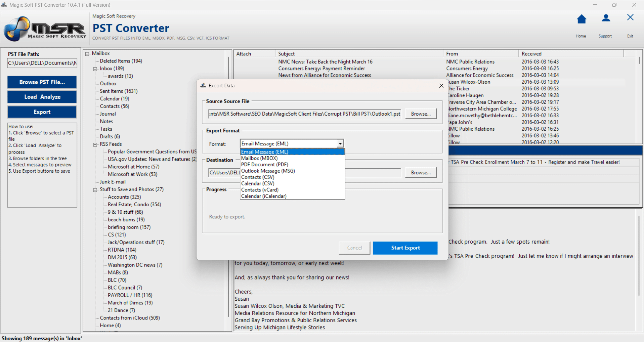Viewport: 644px width, 342px height.
Task: Collapse the Mailbox tree root
Action: [87, 54]
